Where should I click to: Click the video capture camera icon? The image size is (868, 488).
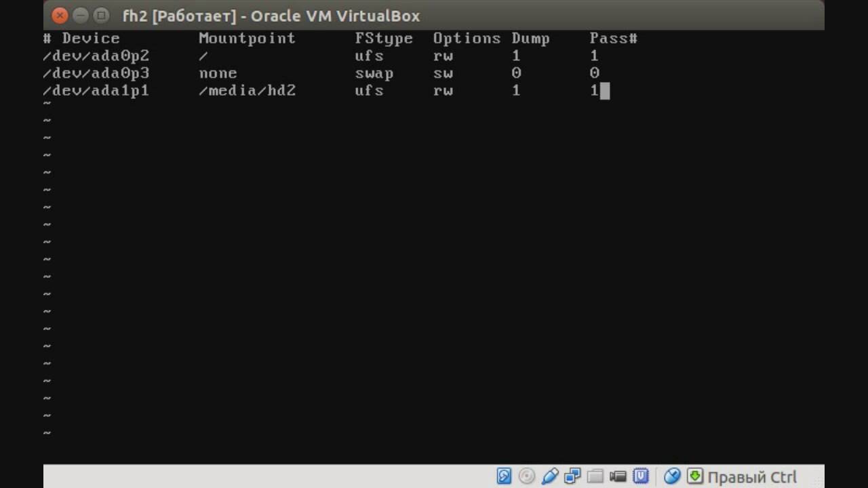tap(618, 476)
